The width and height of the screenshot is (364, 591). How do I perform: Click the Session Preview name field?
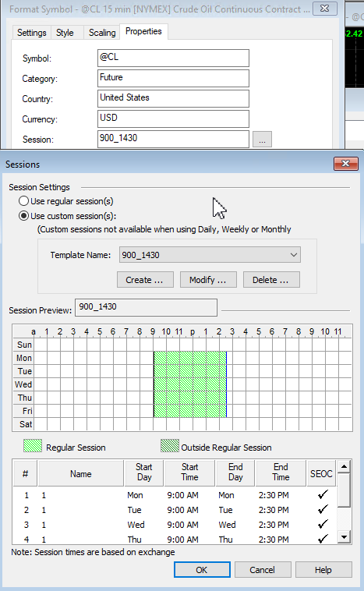tap(147, 307)
